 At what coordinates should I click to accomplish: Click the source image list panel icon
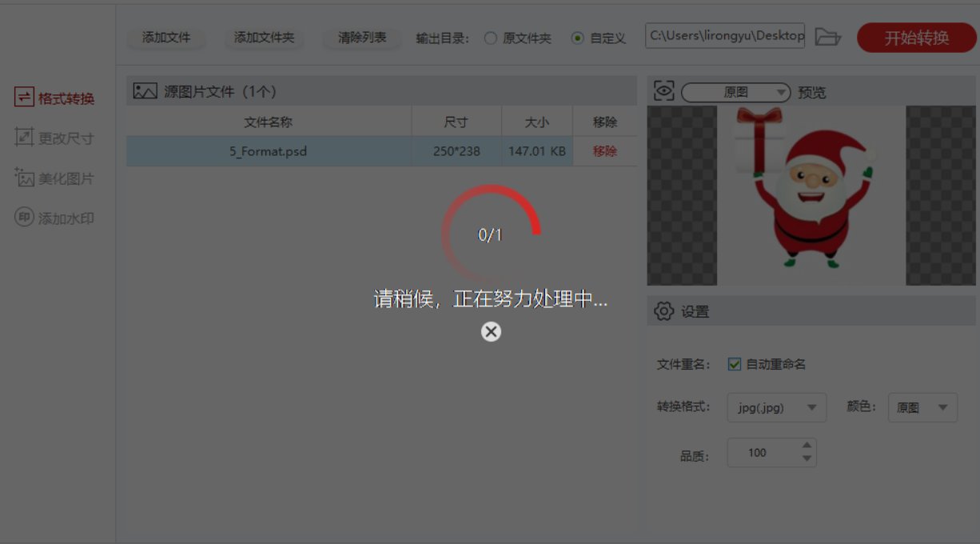[x=145, y=90]
